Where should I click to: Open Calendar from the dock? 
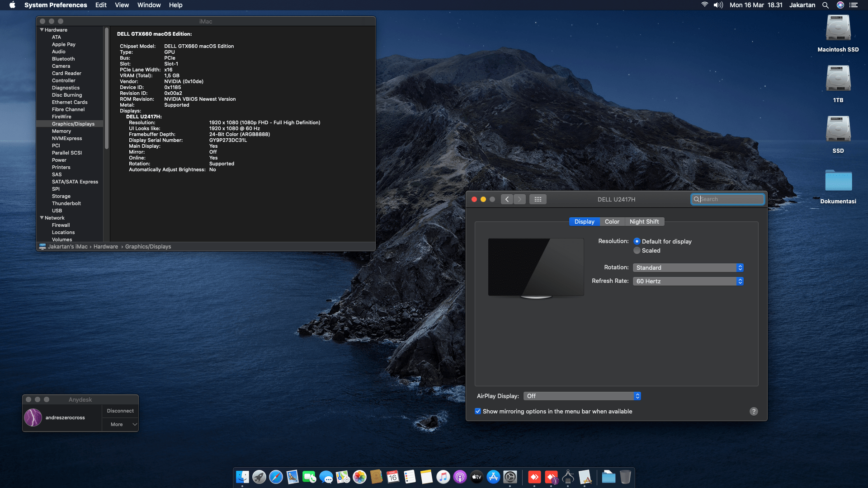pyautogui.click(x=393, y=477)
